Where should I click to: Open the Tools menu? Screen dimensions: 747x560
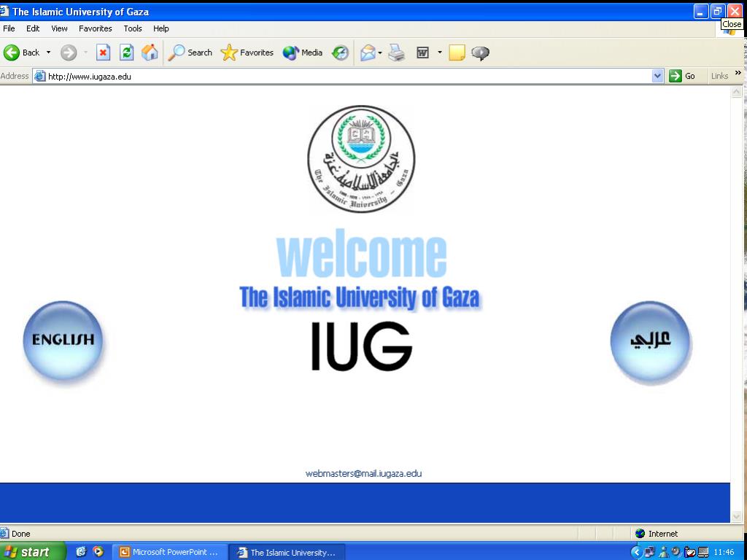(133, 28)
